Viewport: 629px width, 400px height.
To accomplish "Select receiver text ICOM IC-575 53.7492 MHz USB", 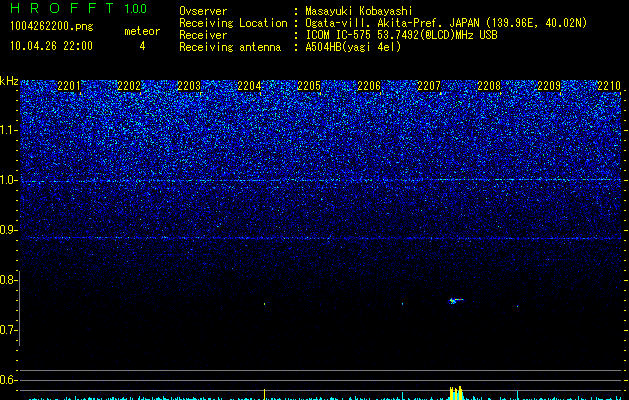I will click(x=401, y=35).
